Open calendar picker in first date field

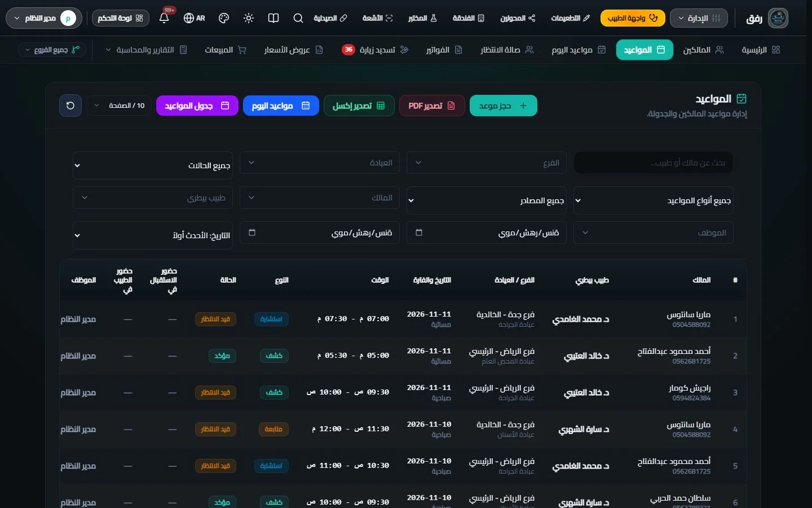pos(419,233)
